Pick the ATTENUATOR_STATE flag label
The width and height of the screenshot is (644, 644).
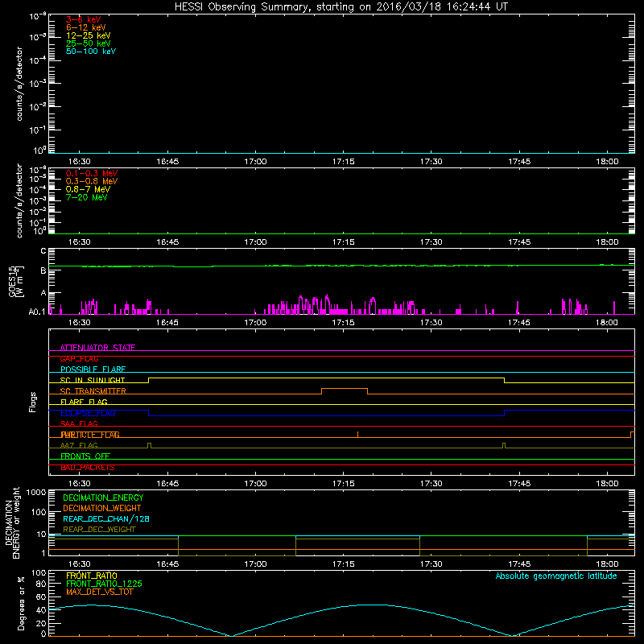[x=97, y=348]
